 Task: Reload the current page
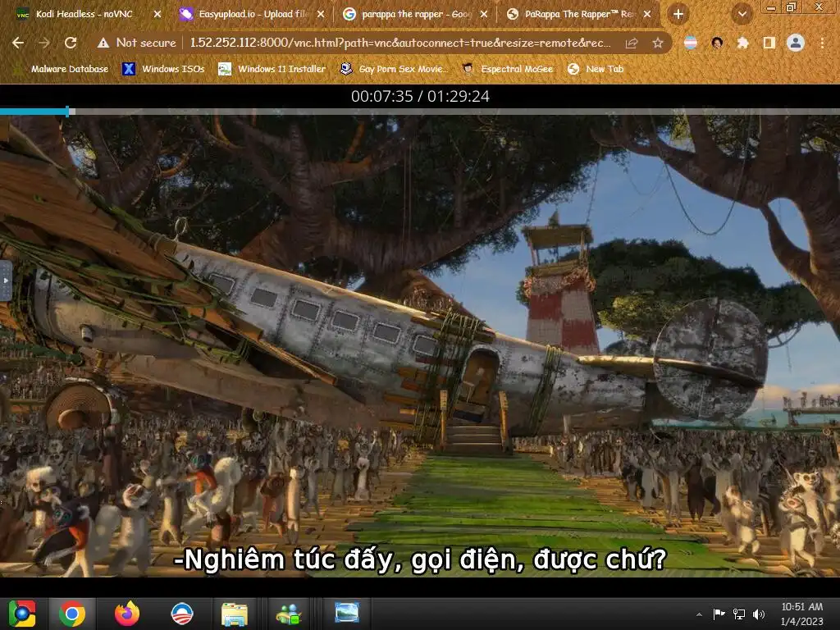tap(71, 43)
